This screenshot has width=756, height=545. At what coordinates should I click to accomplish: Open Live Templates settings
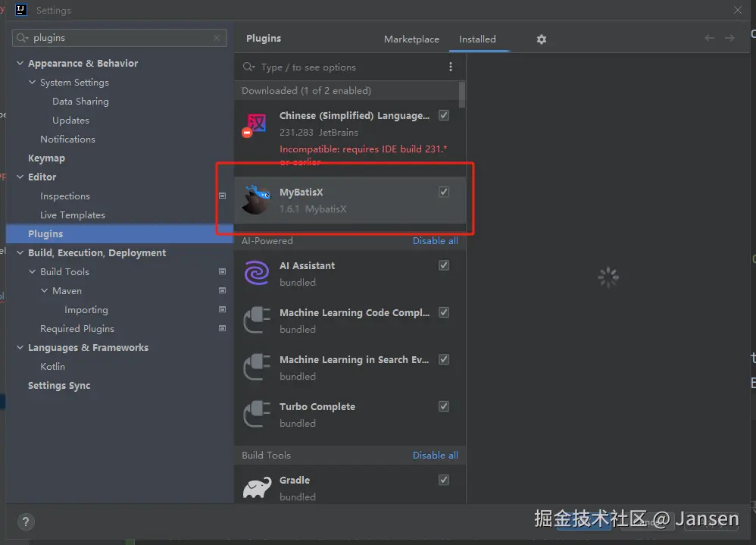pos(72,215)
